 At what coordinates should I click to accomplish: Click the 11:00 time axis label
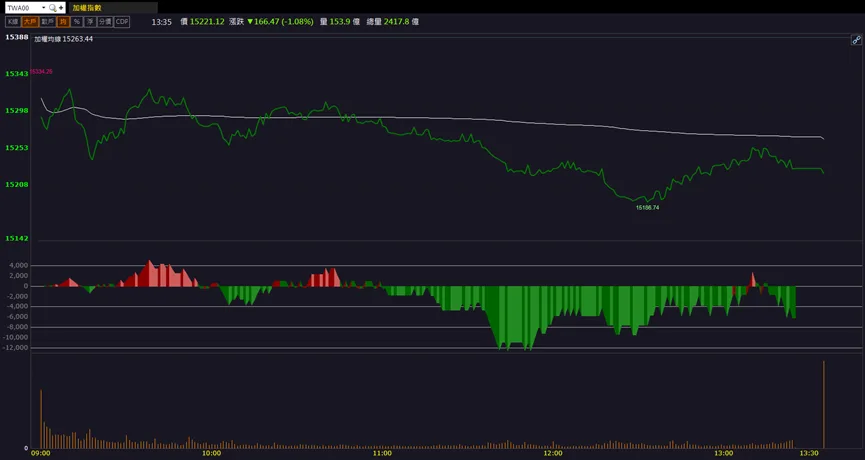(x=382, y=453)
